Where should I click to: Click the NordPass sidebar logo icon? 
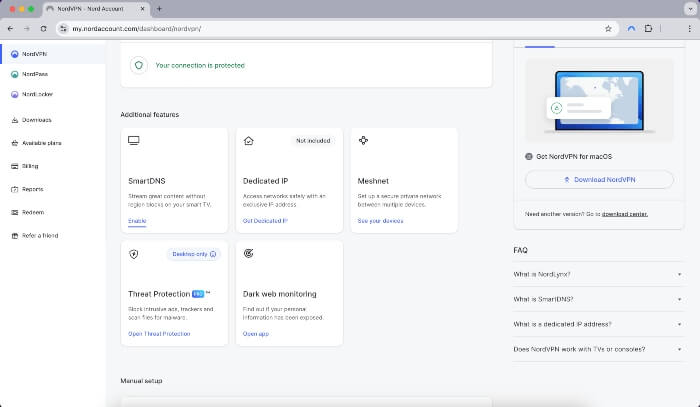pyautogui.click(x=15, y=74)
